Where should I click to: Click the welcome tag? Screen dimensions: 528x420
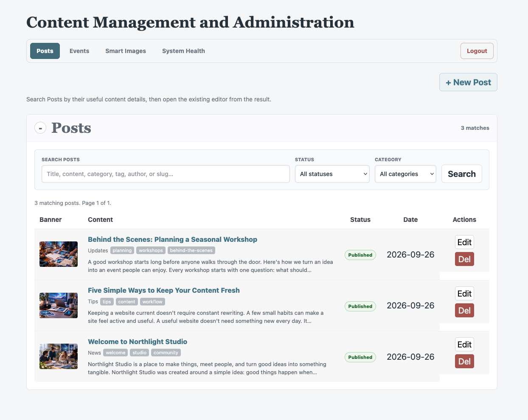(x=115, y=353)
